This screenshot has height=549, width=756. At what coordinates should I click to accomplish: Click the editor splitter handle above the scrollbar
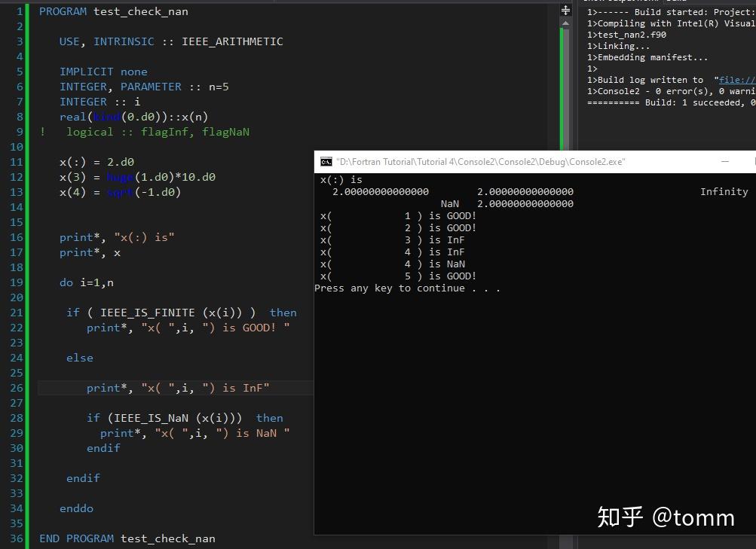tap(565, 11)
